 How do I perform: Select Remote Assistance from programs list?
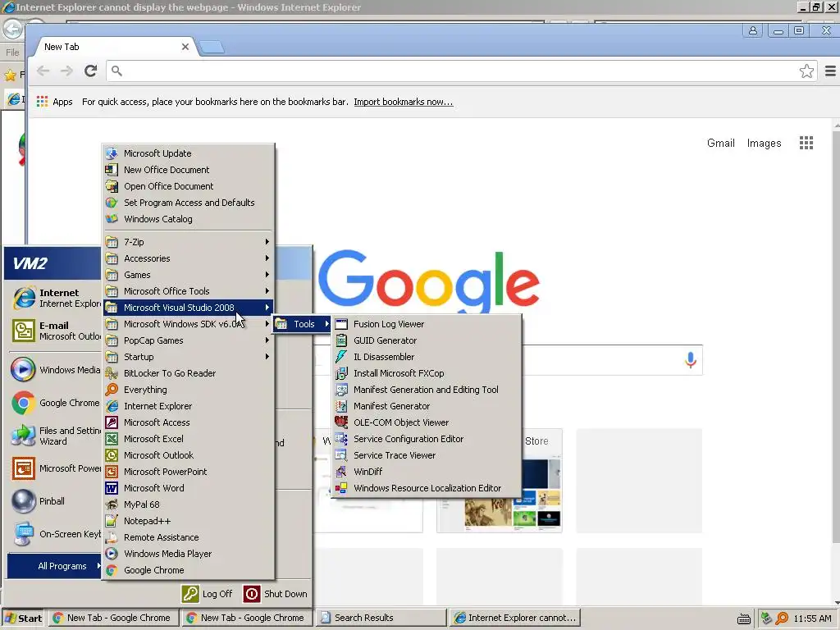coord(189,537)
